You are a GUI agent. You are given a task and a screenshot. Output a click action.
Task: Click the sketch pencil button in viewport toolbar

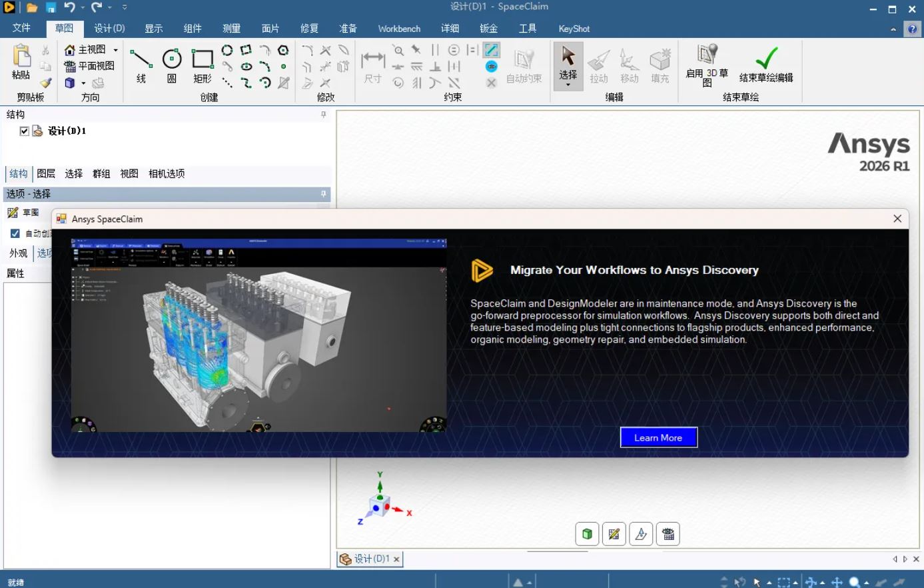click(614, 534)
